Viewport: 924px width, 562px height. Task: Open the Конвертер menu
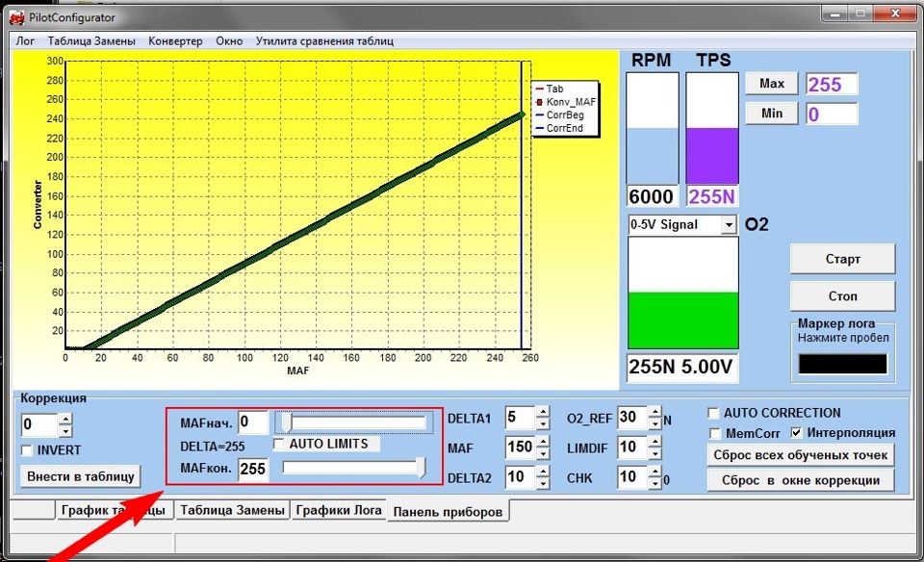(175, 41)
